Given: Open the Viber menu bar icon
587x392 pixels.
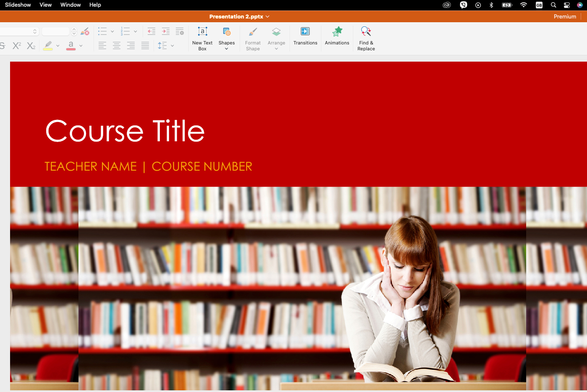Looking at the screenshot, I should pyautogui.click(x=463, y=5).
